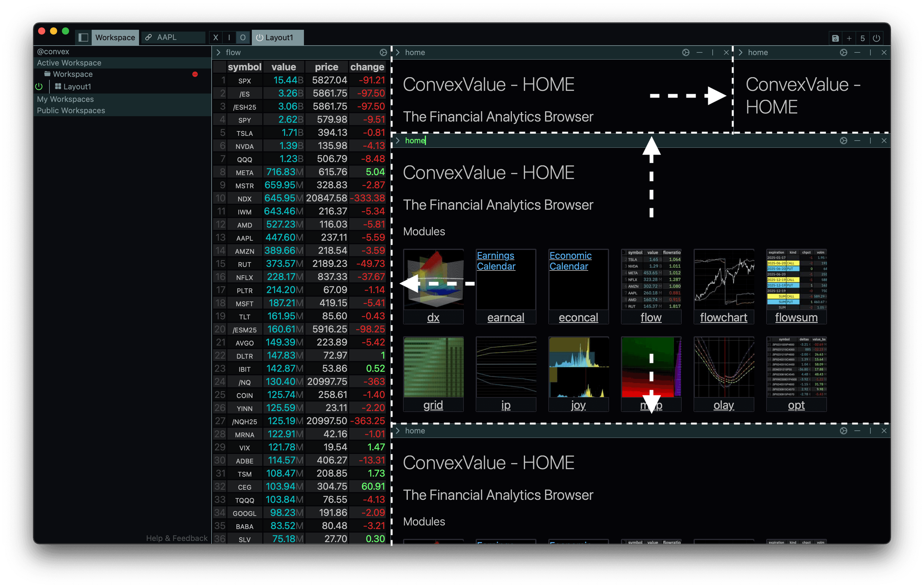Click the vertical bar icon of the active green-titled home pane

(x=870, y=141)
